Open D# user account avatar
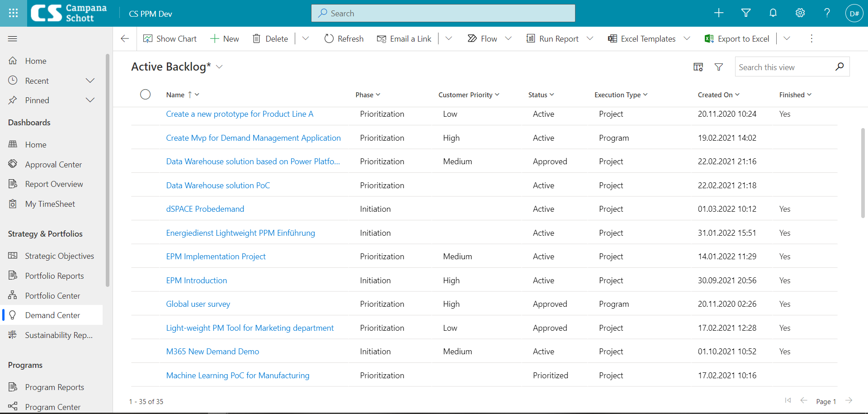868x414 pixels. pos(854,13)
